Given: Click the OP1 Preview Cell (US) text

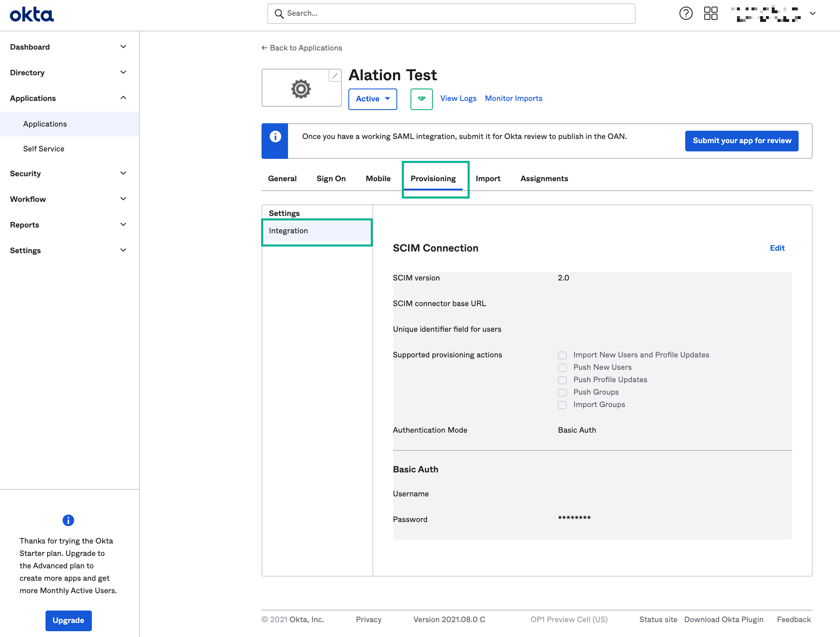Looking at the screenshot, I should coord(569,620).
